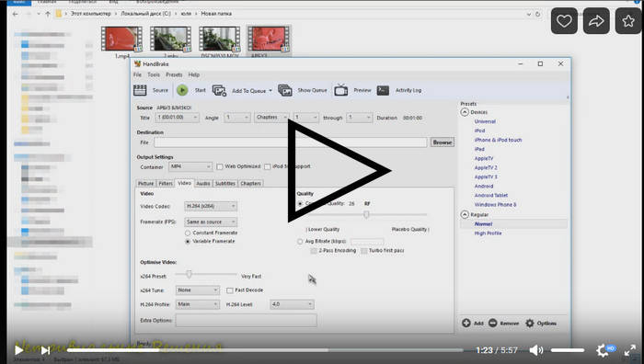This screenshot has width=644, height=364.
Task: Select Constant Quality radio button
Action: [x=300, y=203]
